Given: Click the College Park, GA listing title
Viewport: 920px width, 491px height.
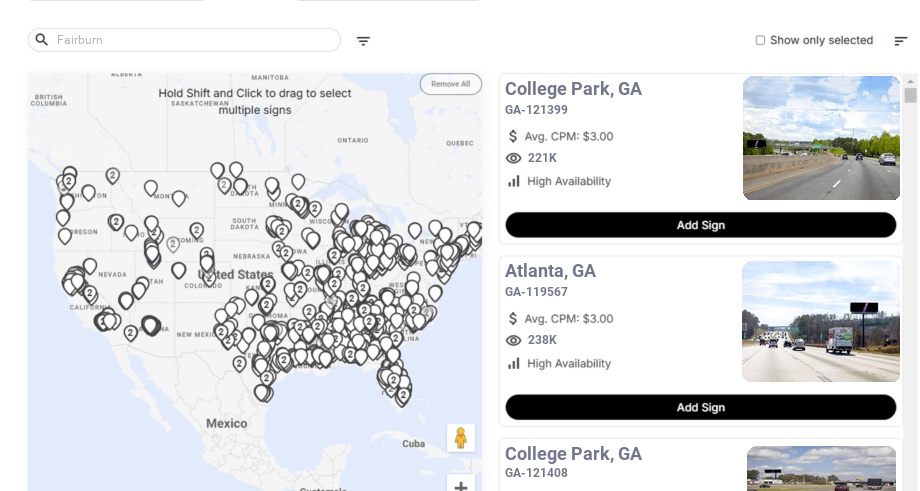Looking at the screenshot, I should click(573, 89).
